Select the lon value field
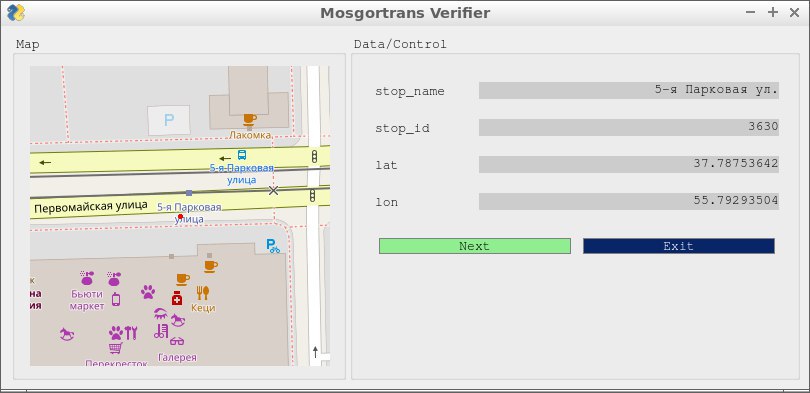The image size is (810, 393). [629, 201]
